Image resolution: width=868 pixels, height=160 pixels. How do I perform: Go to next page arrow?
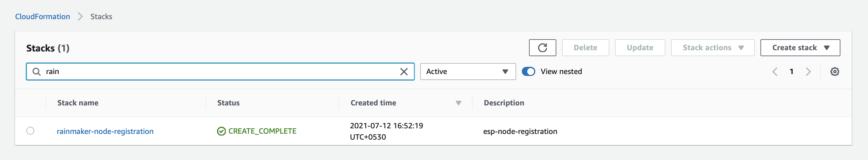coord(808,72)
